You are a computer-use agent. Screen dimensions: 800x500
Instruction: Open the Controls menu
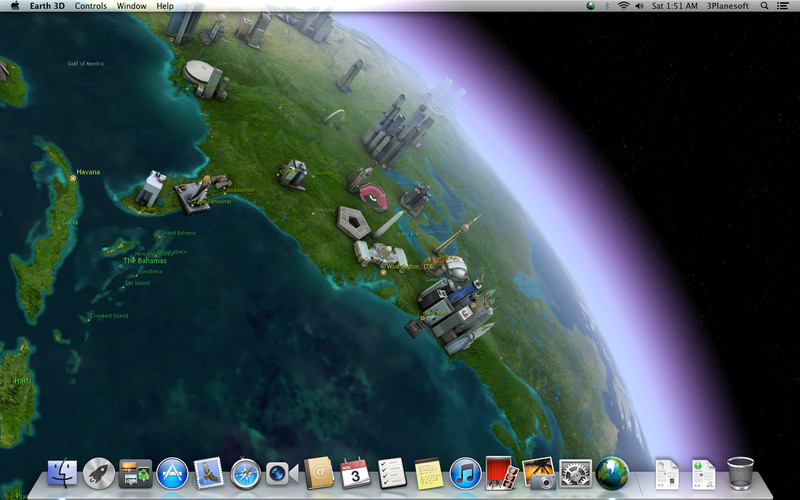(91, 6)
